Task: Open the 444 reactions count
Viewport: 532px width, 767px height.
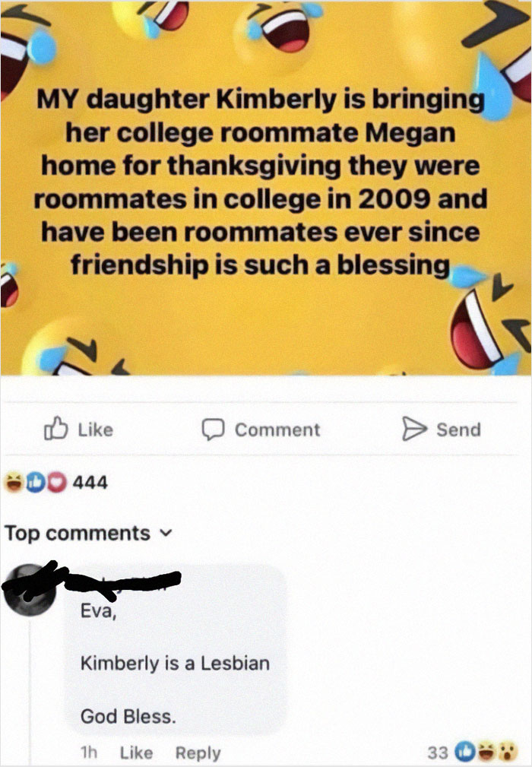Action: (x=90, y=483)
